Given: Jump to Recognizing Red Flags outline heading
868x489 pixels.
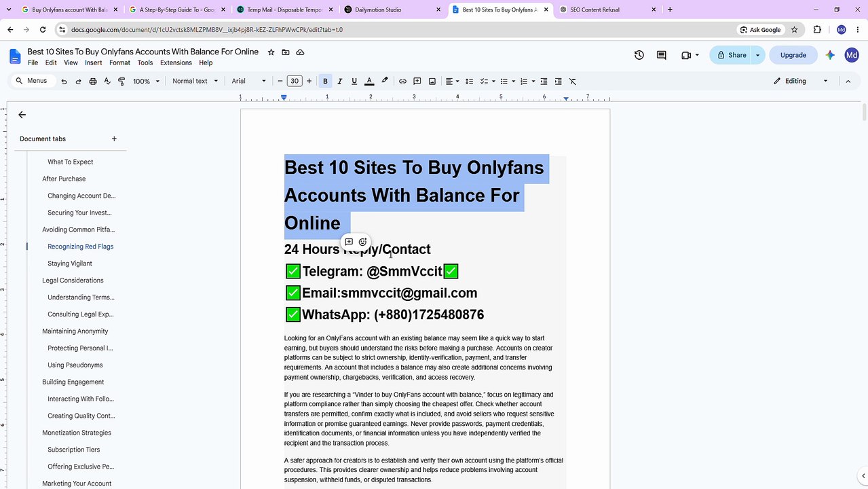Looking at the screenshot, I should click(x=80, y=247).
